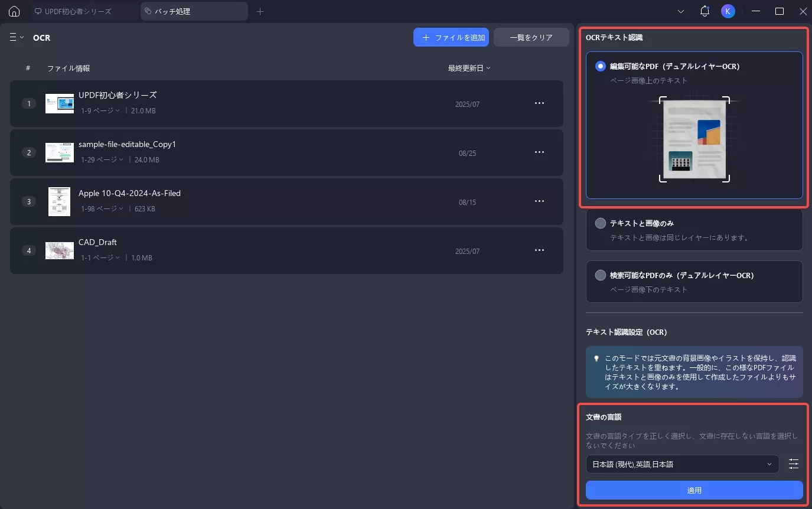The image size is (812, 509).
Task: Switch to バッチ処理 tab
Action: tap(194, 11)
